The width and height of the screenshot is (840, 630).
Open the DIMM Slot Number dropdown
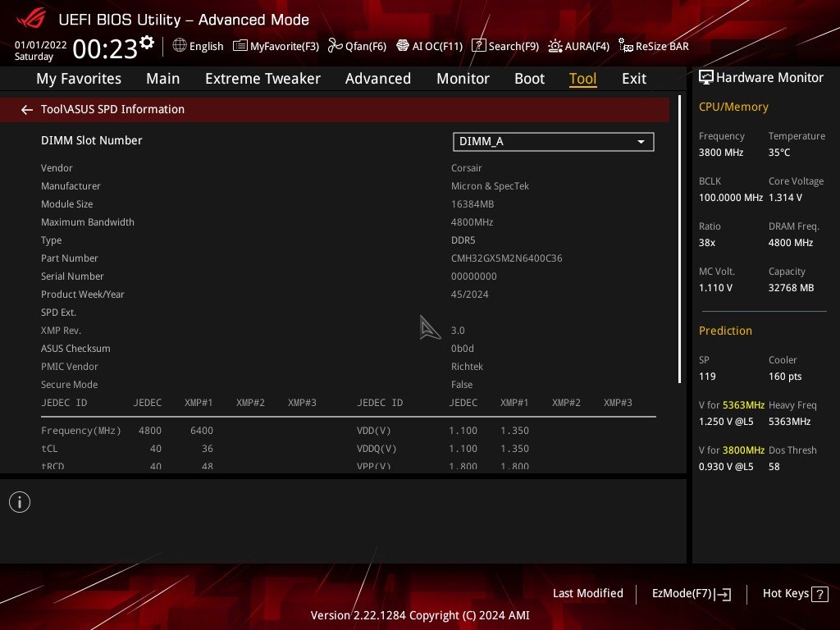(x=640, y=141)
